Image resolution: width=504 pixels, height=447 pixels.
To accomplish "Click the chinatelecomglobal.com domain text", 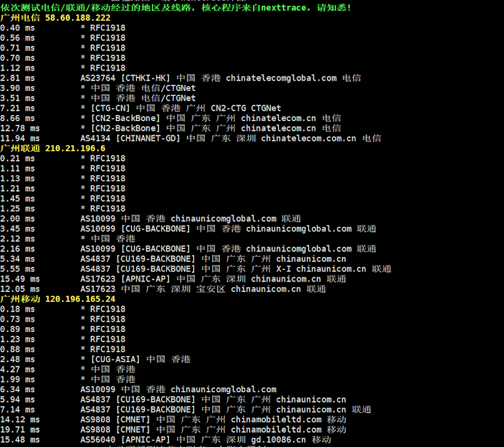I will tap(281, 78).
